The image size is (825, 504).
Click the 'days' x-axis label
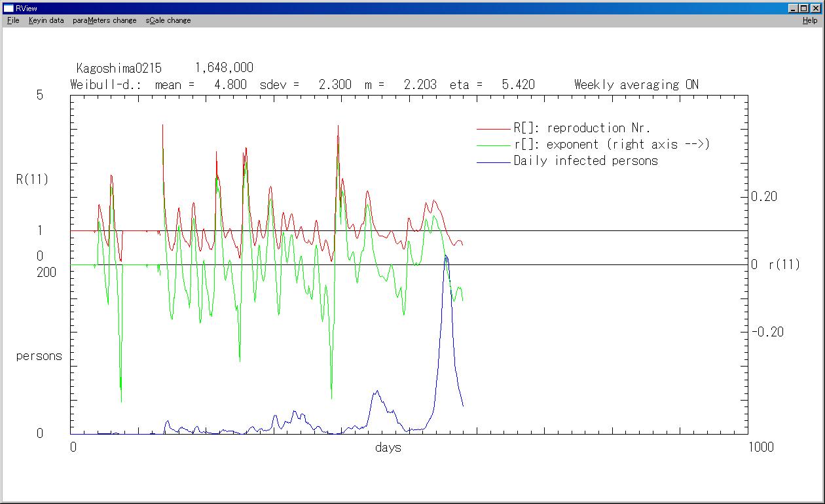pos(388,448)
